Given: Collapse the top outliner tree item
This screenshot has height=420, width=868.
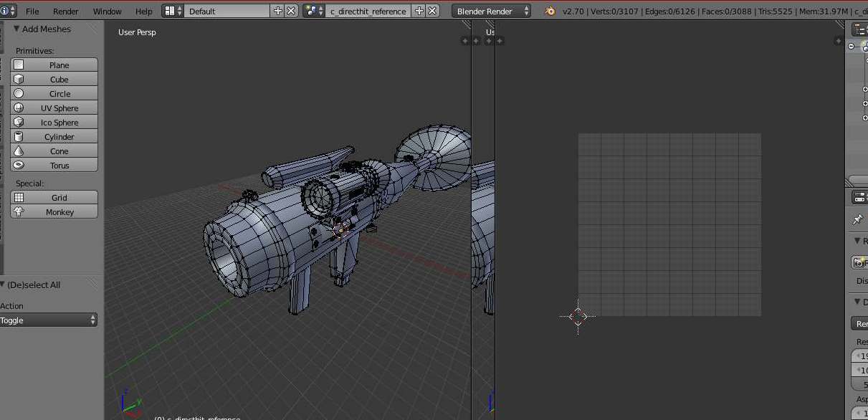Looking at the screenshot, I should coord(851,46).
